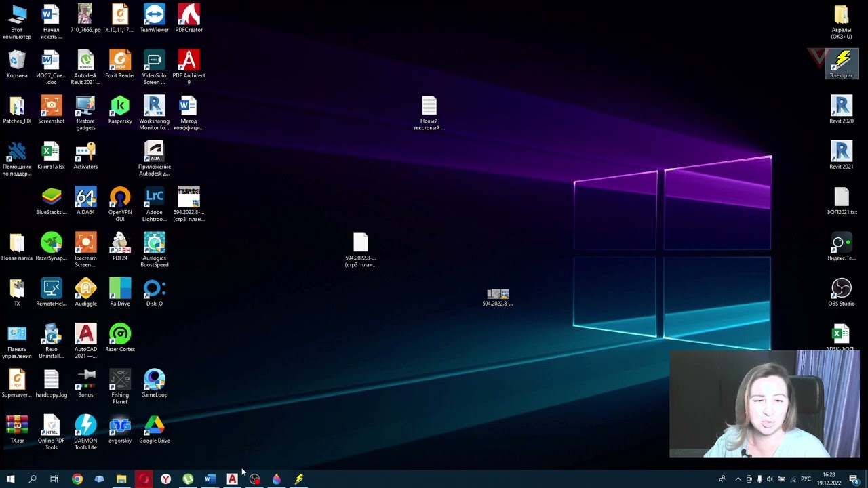868x488 pixels.
Task: Select the GameLoop desktop shortcut
Action: [154, 383]
